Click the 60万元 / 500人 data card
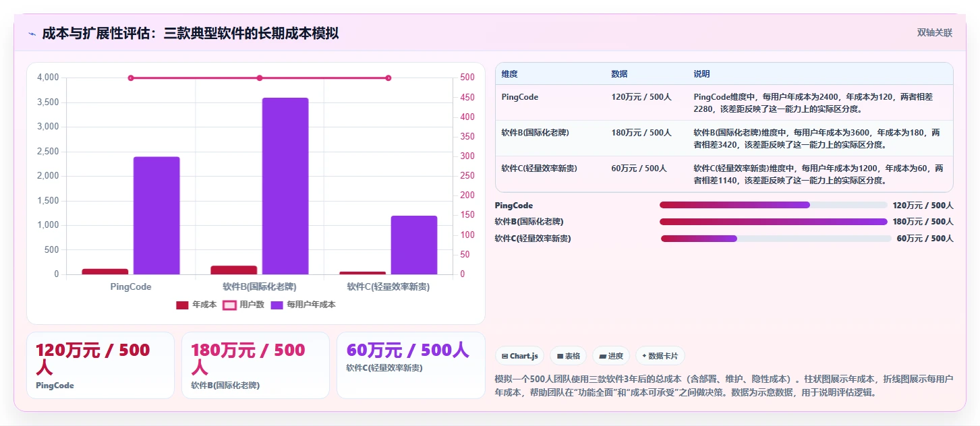This screenshot has height=426, width=980. [x=411, y=365]
